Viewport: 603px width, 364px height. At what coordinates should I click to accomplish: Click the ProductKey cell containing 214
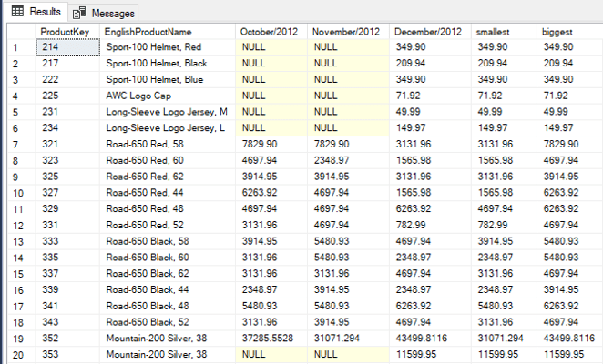pos(66,46)
